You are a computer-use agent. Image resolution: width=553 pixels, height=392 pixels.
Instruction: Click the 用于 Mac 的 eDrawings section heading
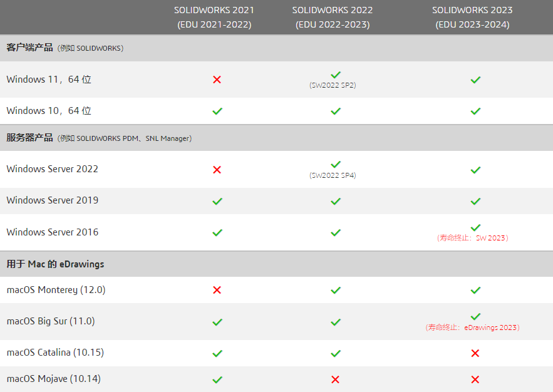tap(55, 264)
